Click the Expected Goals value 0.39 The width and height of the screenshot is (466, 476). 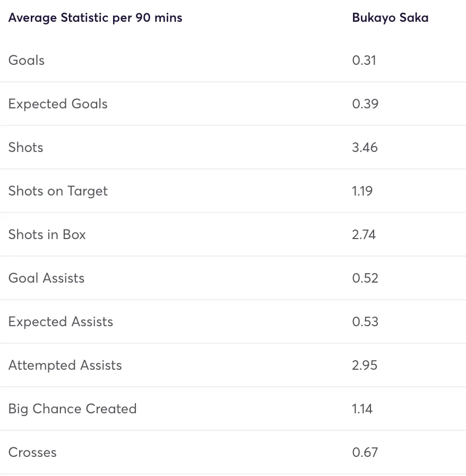pyautogui.click(x=365, y=104)
